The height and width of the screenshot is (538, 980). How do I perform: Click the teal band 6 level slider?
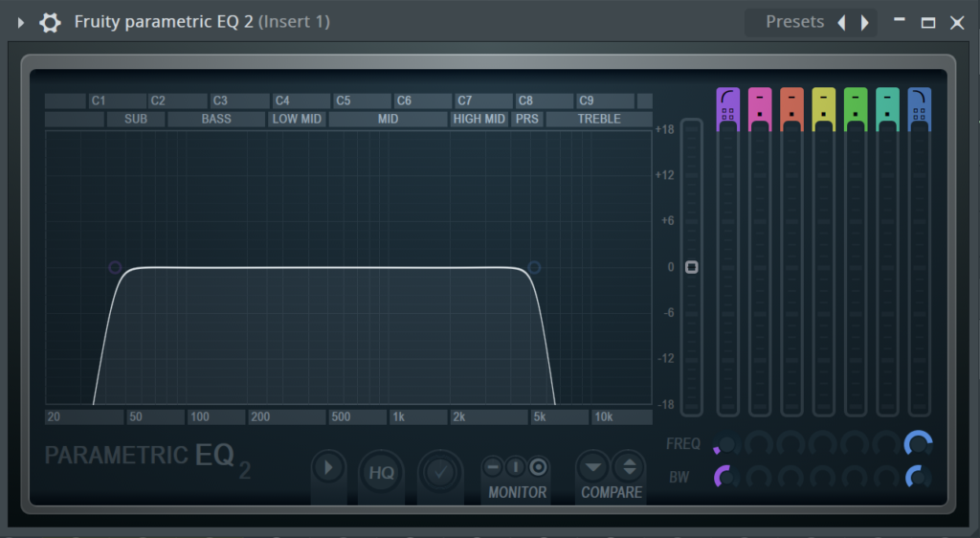coord(887,269)
